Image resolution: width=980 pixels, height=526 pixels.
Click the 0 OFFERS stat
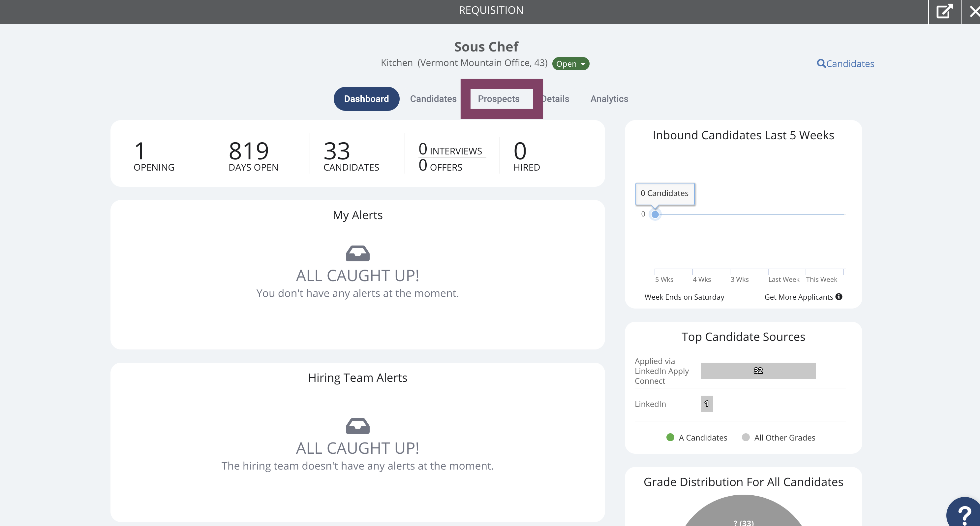pyautogui.click(x=440, y=166)
